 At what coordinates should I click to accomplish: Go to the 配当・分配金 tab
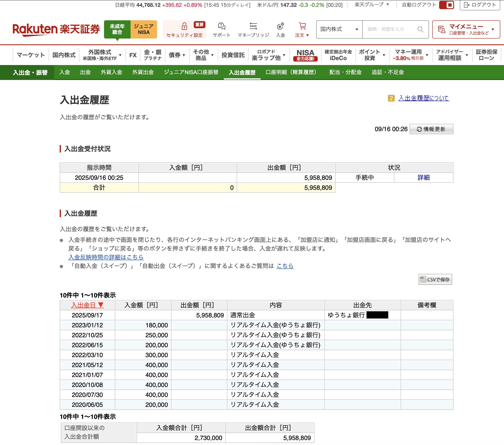point(345,72)
